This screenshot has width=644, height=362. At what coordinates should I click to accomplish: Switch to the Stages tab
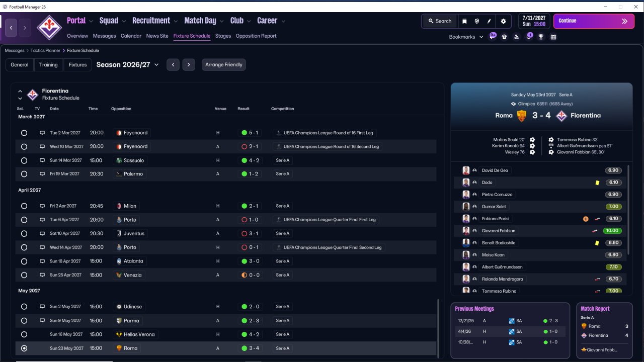[x=223, y=36]
